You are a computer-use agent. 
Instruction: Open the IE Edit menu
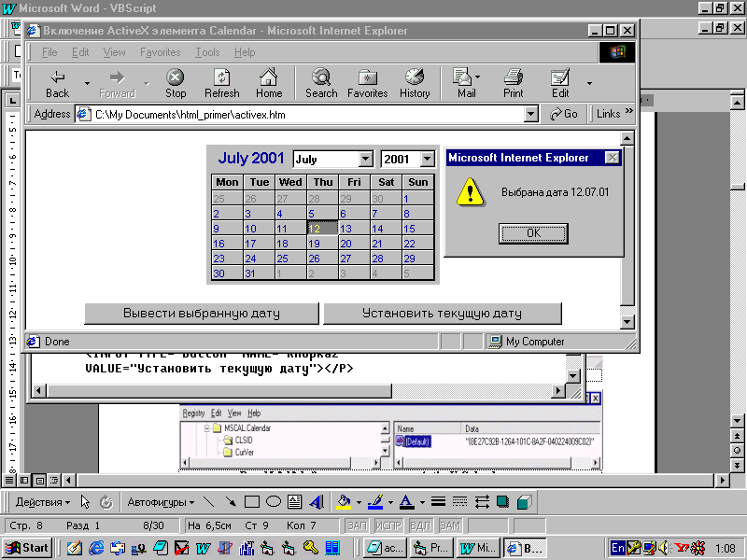(x=80, y=52)
